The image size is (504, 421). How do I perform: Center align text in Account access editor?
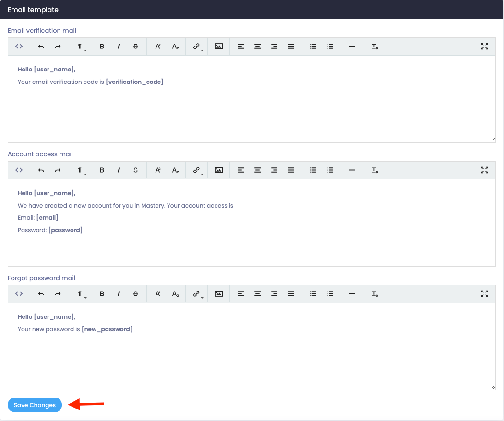(257, 170)
